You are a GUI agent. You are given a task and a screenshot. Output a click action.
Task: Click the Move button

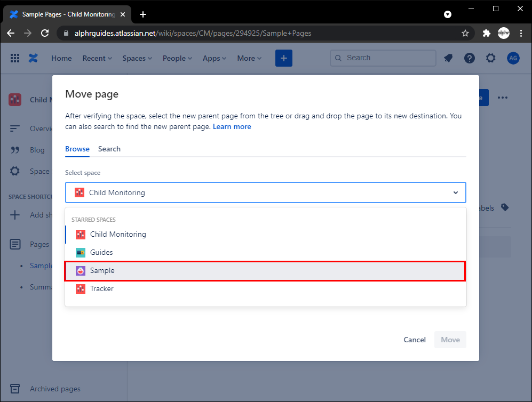(x=450, y=340)
